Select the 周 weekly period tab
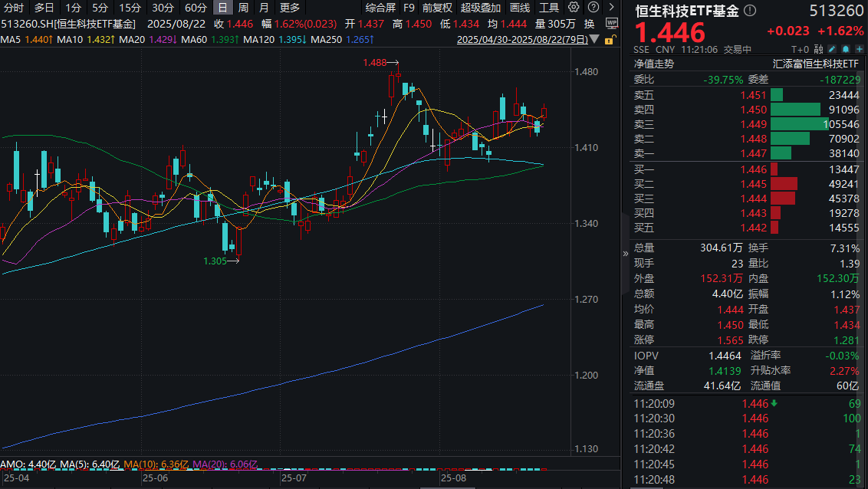The height and width of the screenshot is (489, 868). coord(243,8)
